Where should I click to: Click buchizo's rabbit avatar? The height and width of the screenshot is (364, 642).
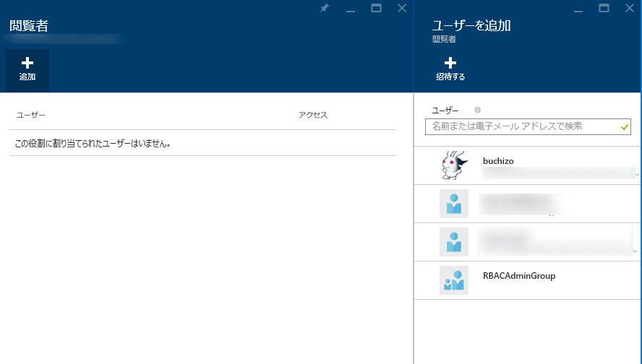[x=454, y=165]
